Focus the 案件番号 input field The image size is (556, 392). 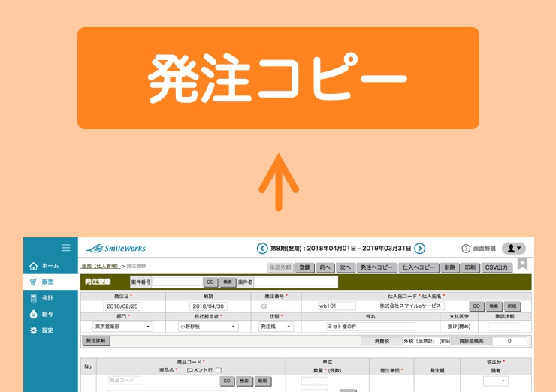[x=177, y=282]
